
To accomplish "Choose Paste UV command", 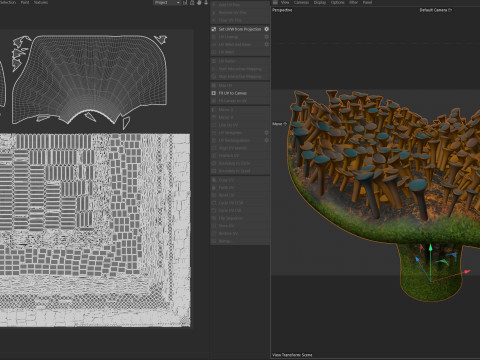I will 240,188.
